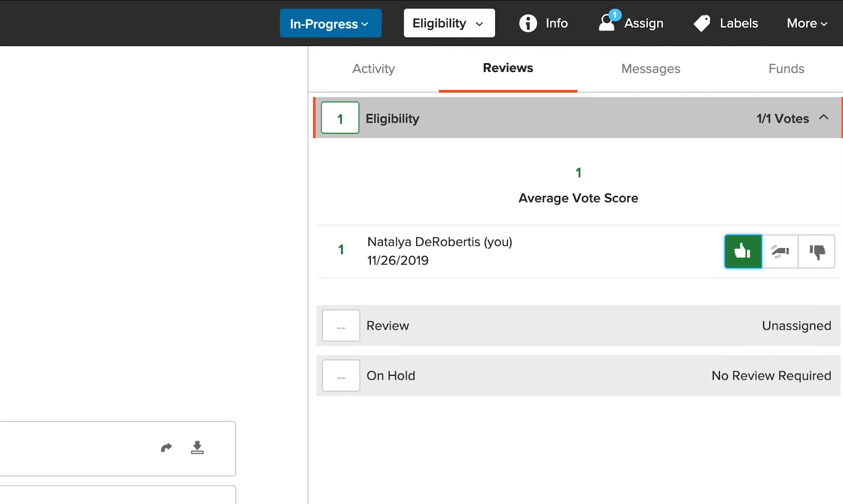The image size is (843, 504).
Task: Open the Eligibility stage dropdown
Action: point(448,23)
